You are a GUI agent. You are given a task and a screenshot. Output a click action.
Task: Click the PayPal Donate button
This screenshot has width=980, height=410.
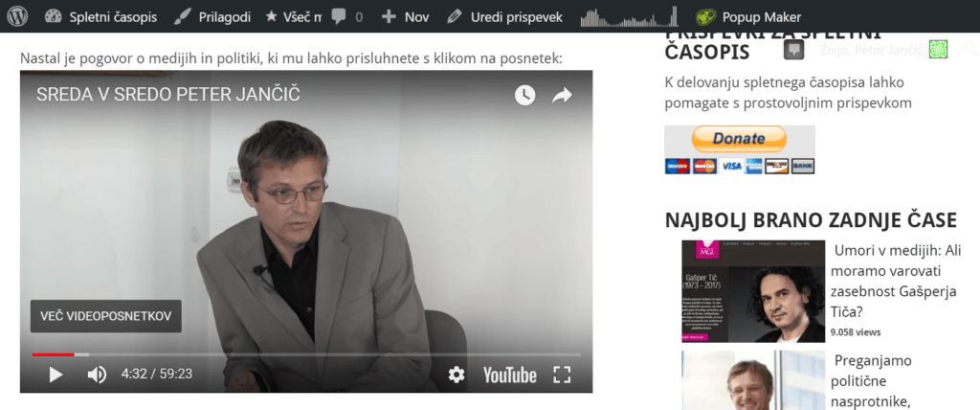point(739,138)
